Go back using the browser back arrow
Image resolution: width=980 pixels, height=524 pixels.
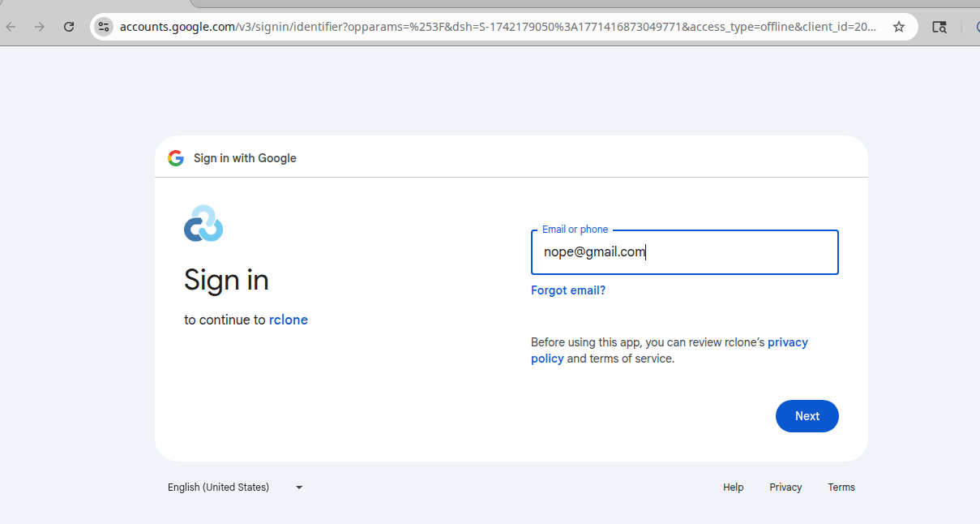tap(11, 27)
